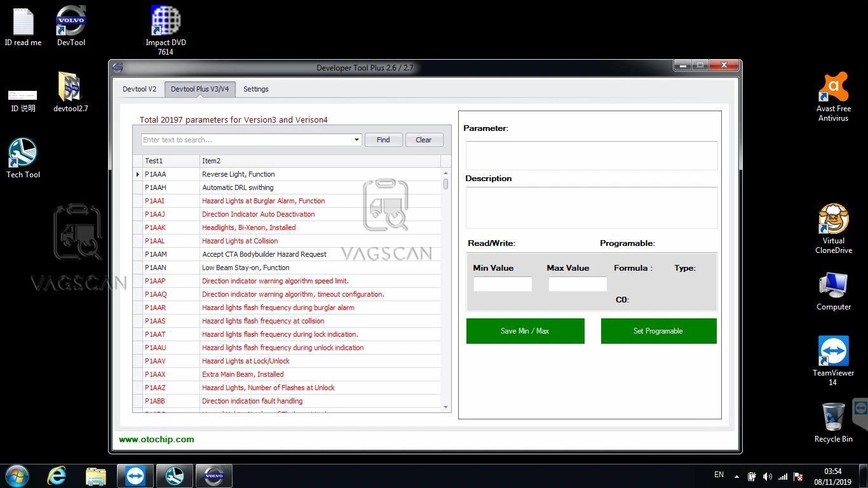Open the Settings tab

click(x=256, y=89)
